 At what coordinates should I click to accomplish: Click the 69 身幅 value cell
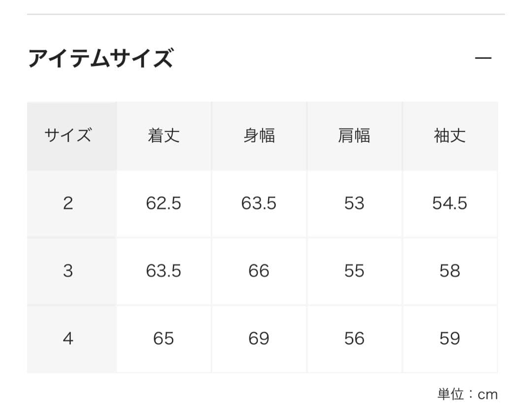pyautogui.click(x=259, y=338)
